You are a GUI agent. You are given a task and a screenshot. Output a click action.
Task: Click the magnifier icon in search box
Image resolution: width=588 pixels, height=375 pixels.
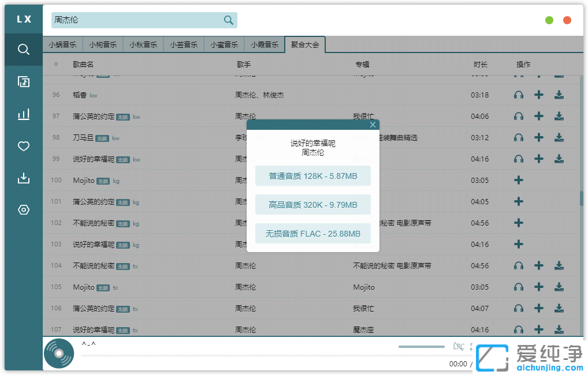pos(229,20)
